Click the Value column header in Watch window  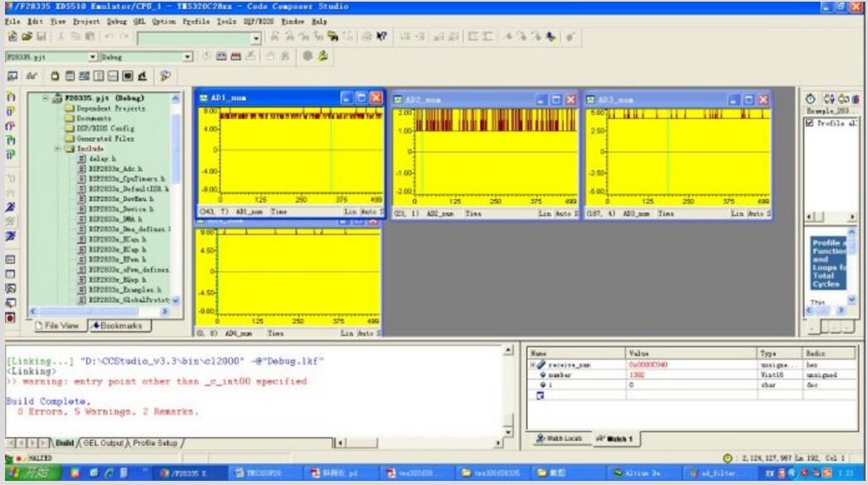click(690, 354)
